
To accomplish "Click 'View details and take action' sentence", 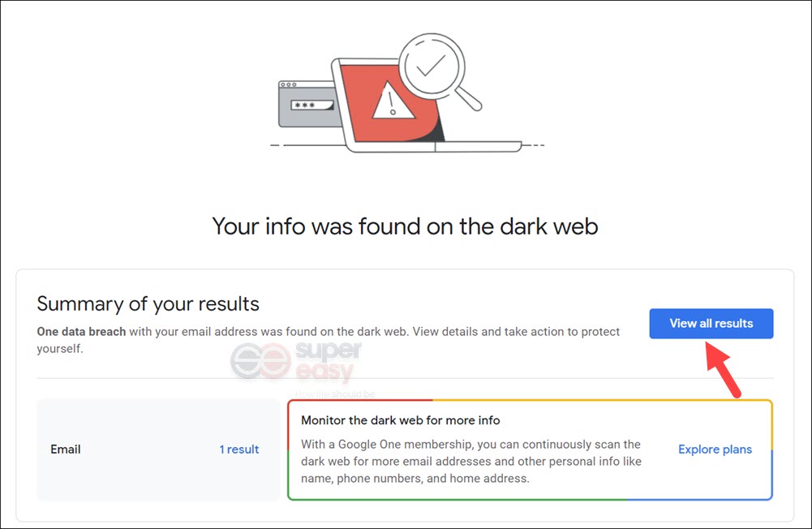I will coord(516,332).
